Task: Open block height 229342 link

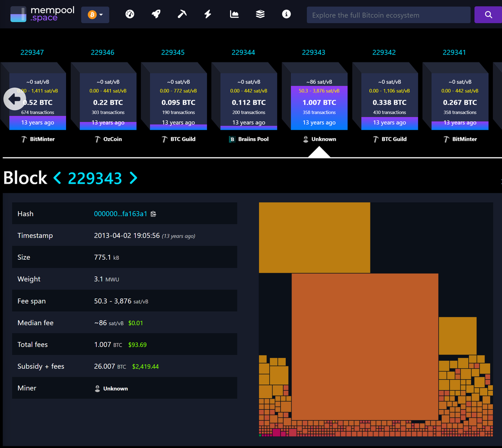Action: [x=384, y=52]
